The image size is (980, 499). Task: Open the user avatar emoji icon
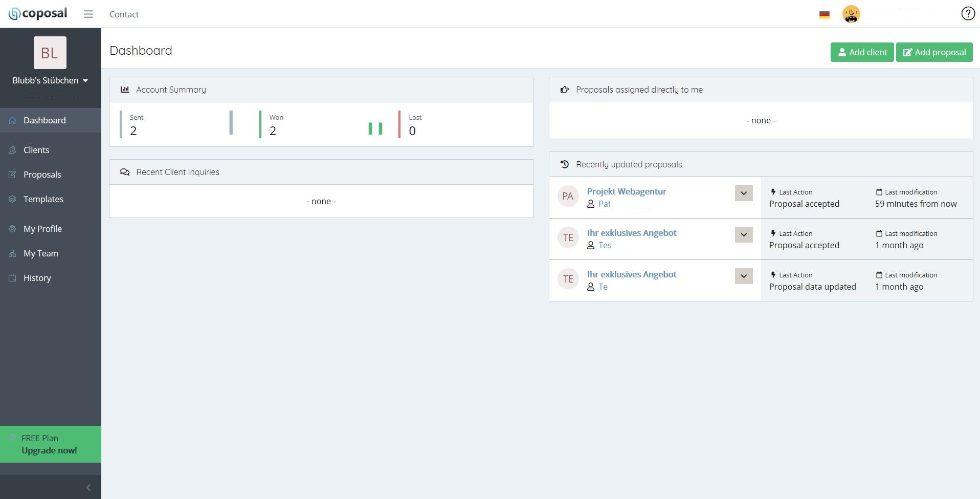(851, 14)
